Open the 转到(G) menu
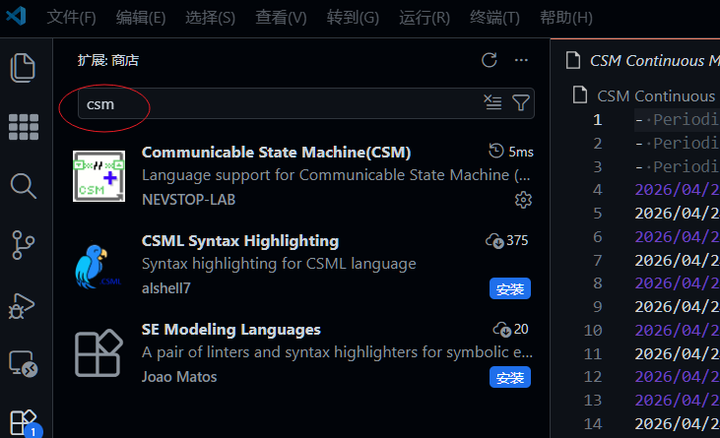This screenshot has width=720, height=438. (353, 18)
